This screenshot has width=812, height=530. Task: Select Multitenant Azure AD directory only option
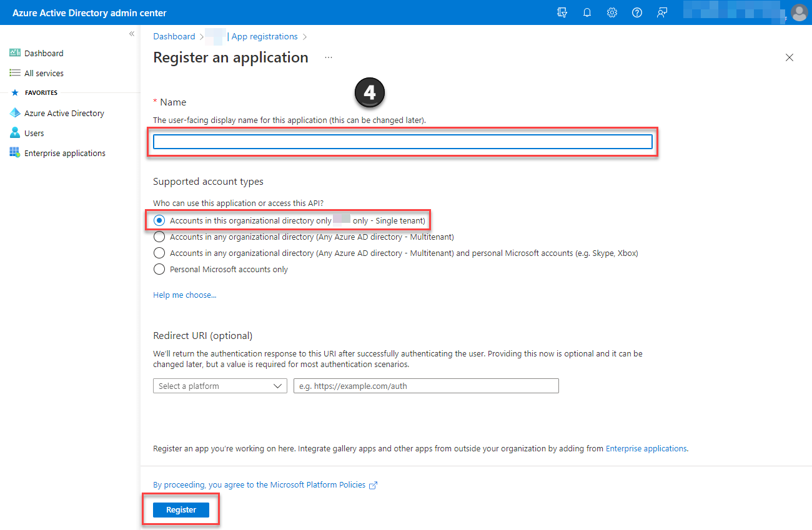159,237
